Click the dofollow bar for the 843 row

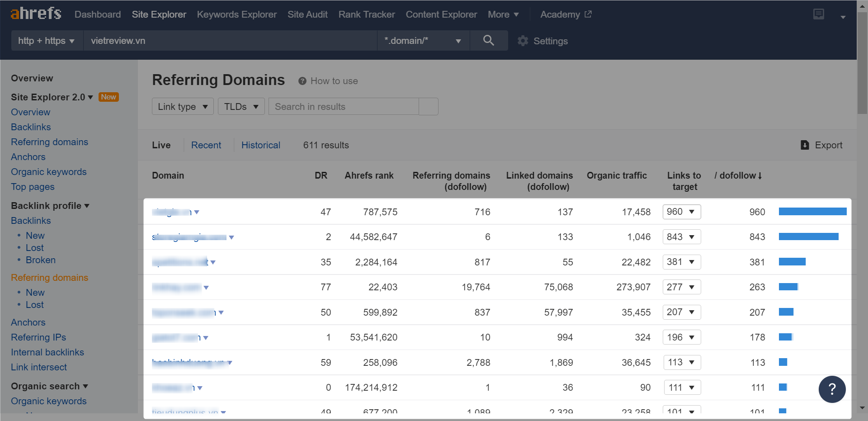click(808, 237)
